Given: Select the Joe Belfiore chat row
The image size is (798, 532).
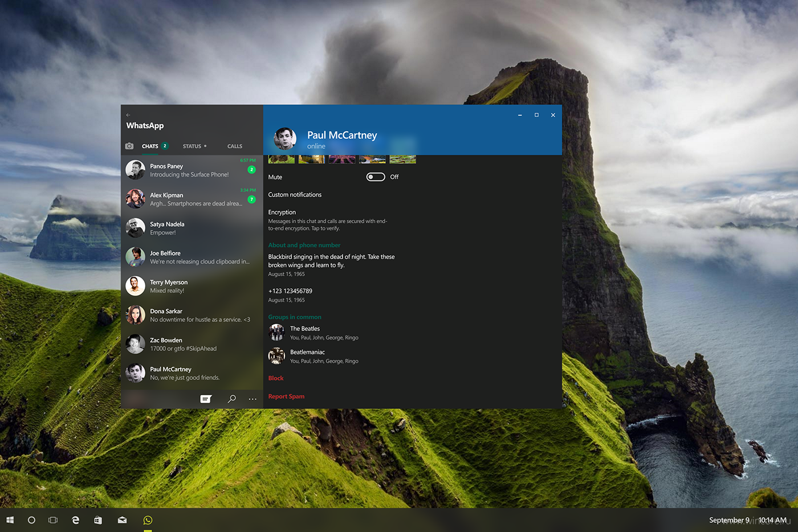Looking at the screenshot, I should (x=192, y=257).
